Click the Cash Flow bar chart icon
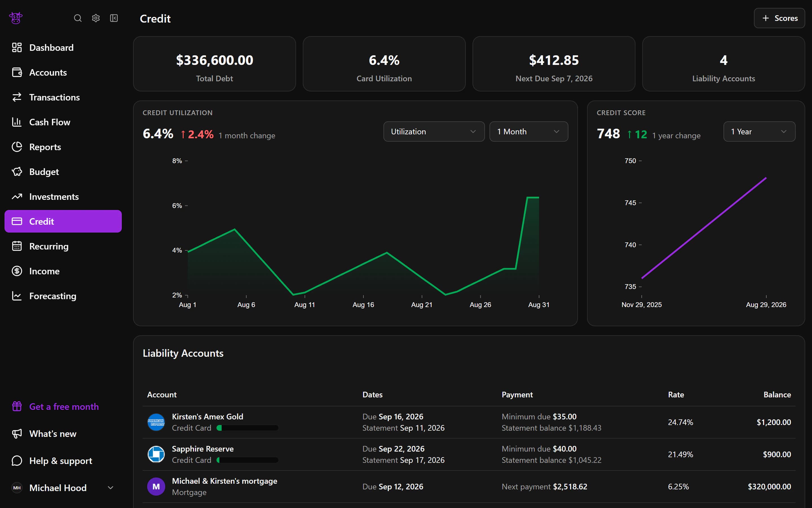The width and height of the screenshot is (812, 508). (x=17, y=122)
